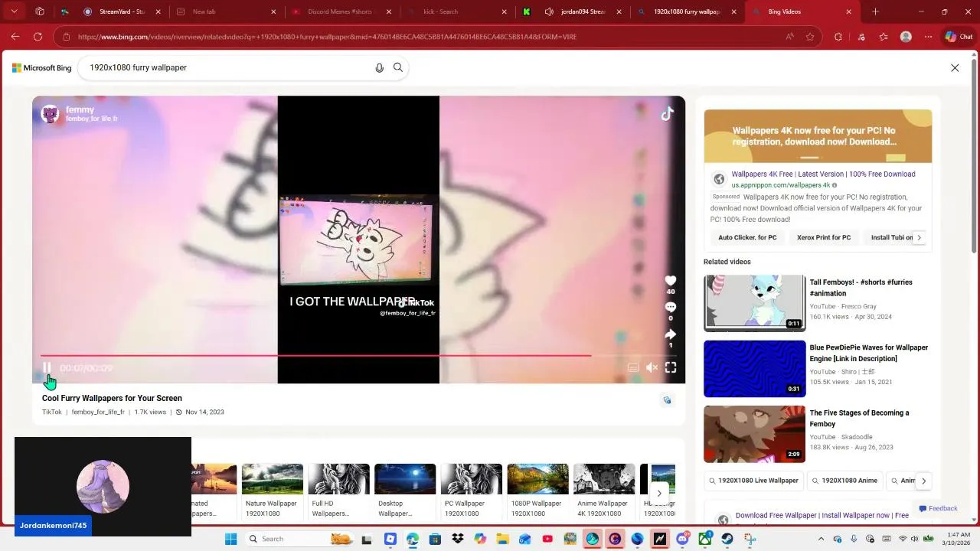Save the video with the icon beside its title
The height and width of the screenshot is (551, 980).
click(x=667, y=400)
